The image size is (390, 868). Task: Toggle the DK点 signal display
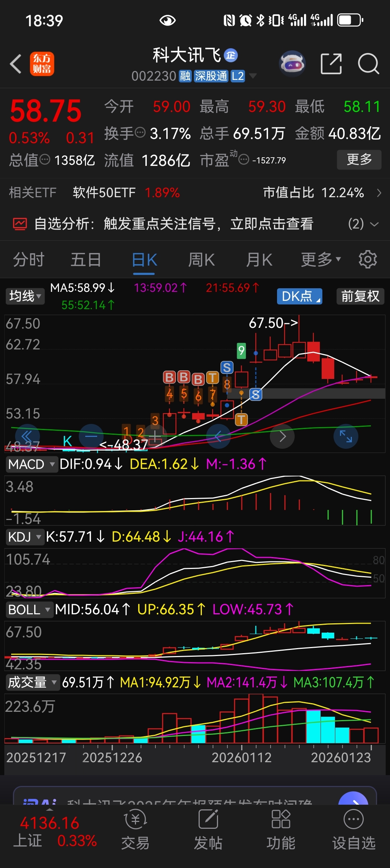(299, 296)
